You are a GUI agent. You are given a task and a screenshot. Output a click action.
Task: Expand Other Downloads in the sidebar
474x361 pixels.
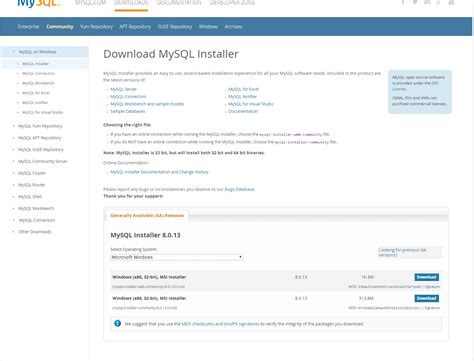click(35, 232)
